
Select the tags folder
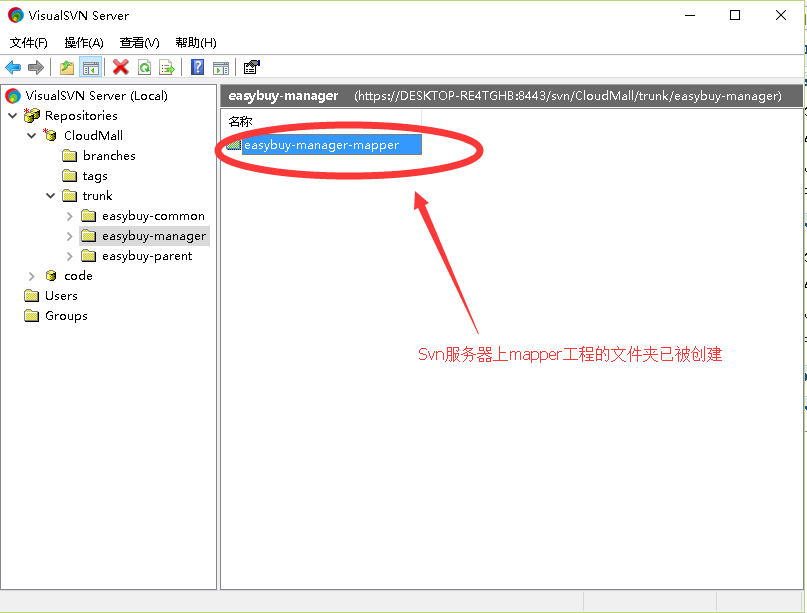95,176
